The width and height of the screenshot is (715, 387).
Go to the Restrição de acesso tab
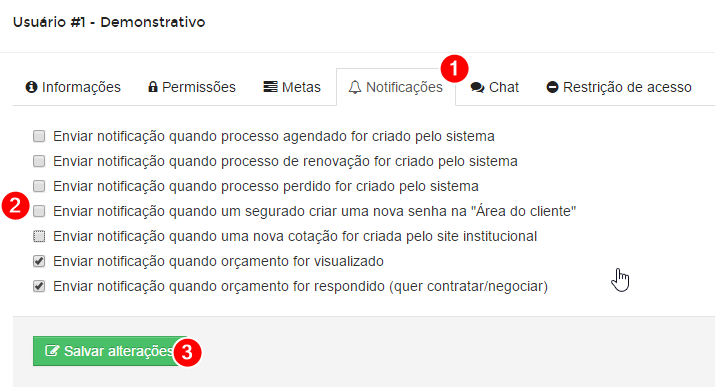pyautogui.click(x=619, y=87)
